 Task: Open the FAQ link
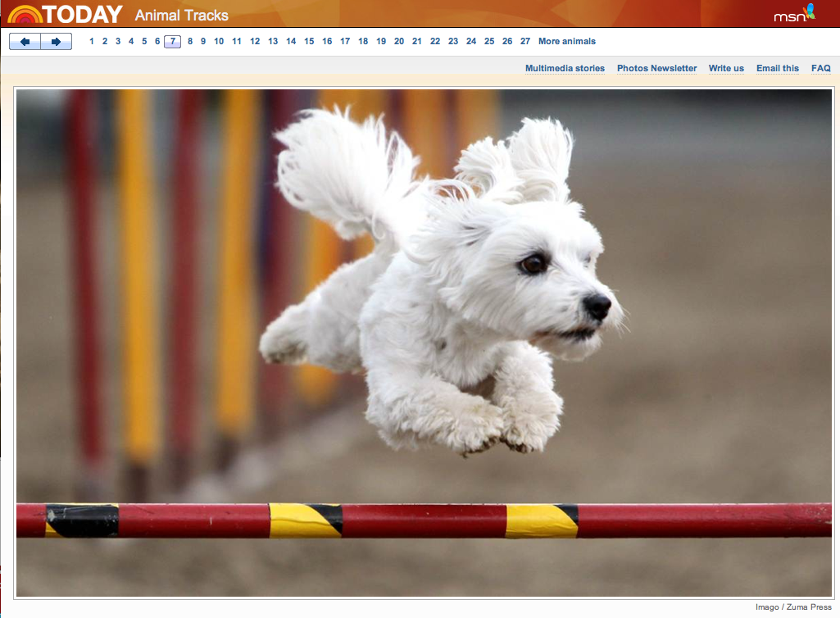pos(820,69)
